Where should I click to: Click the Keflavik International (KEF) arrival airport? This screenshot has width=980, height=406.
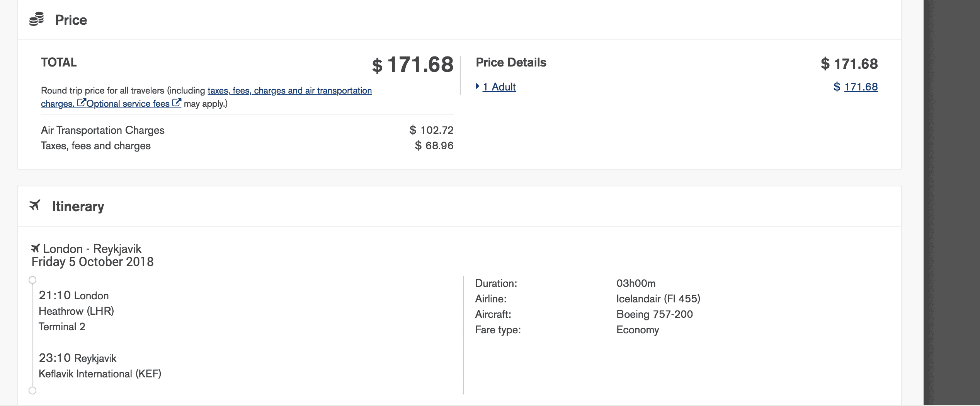pos(100,374)
